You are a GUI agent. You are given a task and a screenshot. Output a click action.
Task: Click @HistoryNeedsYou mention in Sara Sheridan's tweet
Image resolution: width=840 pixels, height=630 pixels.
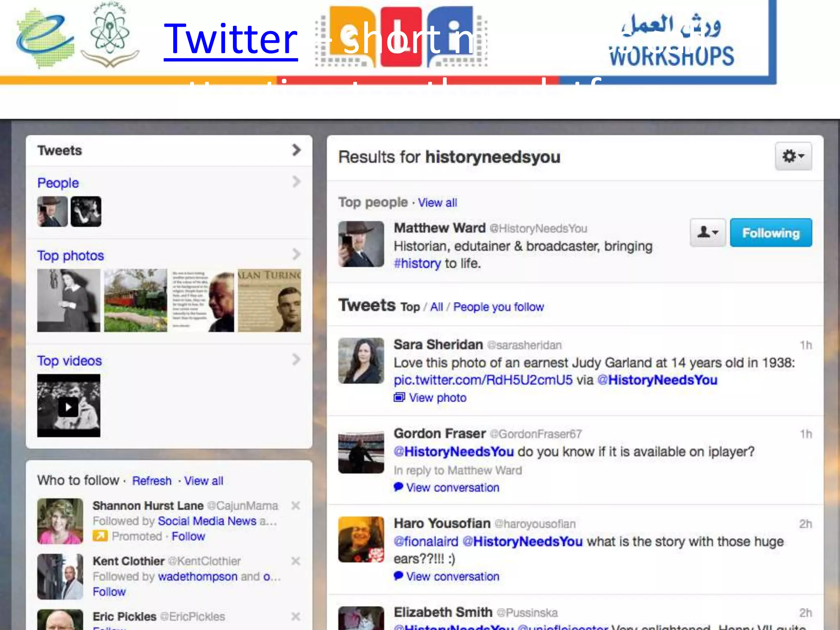tap(657, 380)
